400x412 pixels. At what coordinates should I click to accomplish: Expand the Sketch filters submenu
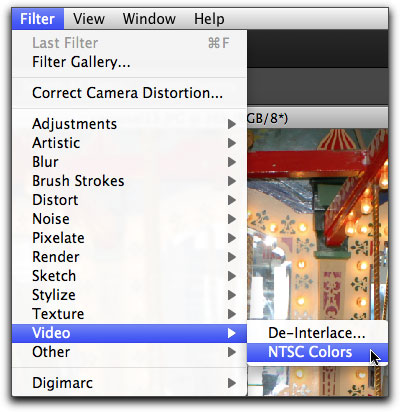click(129, 276)
